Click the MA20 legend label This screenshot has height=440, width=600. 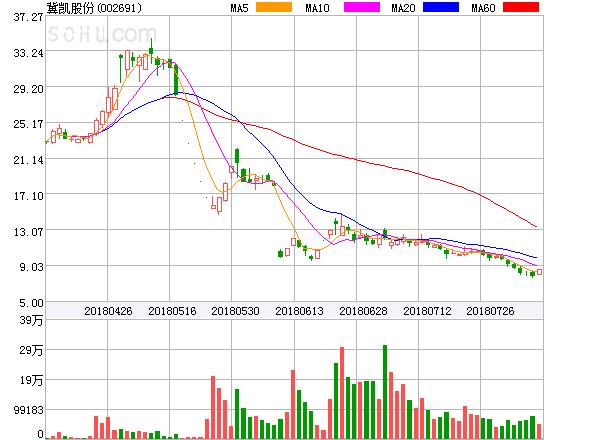403,8
